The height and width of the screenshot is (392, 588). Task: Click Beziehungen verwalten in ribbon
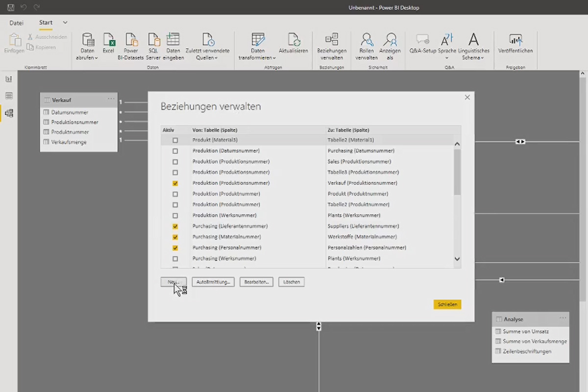pyautogui.click(x=332, y=47)
